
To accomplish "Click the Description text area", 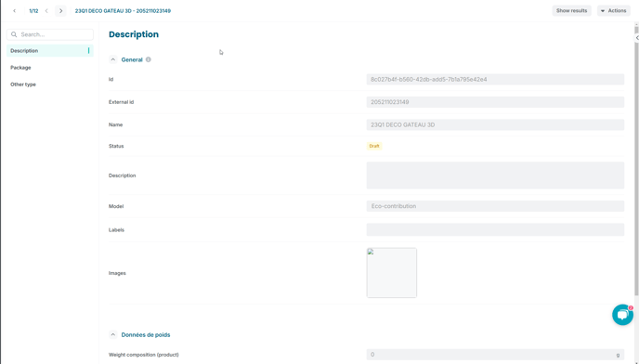I will coord(495,175).
